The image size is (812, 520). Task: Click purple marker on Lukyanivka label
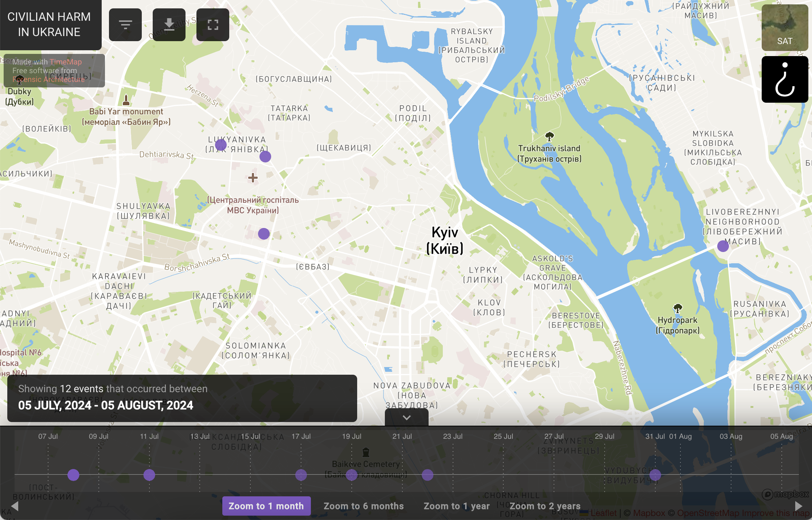221,145
